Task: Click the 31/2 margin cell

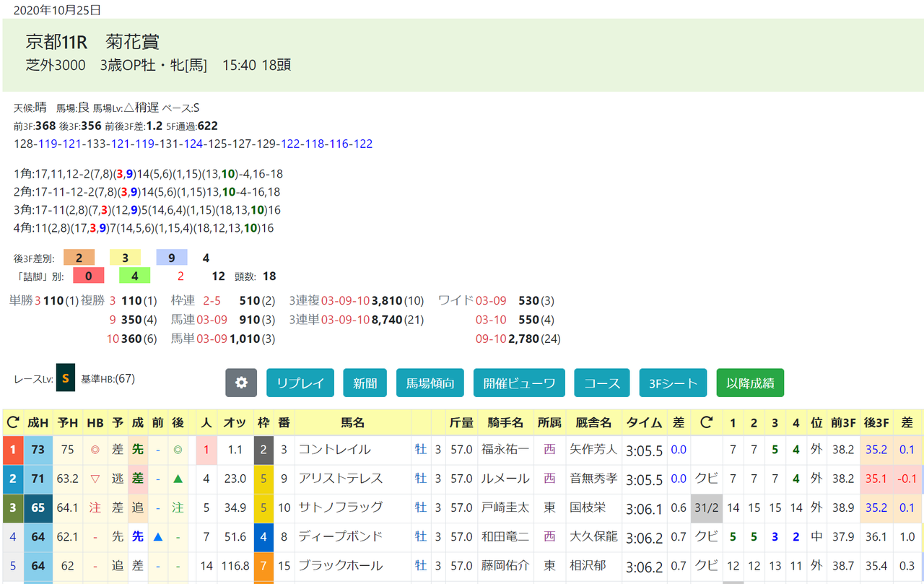Action: (x=707, y=507)
